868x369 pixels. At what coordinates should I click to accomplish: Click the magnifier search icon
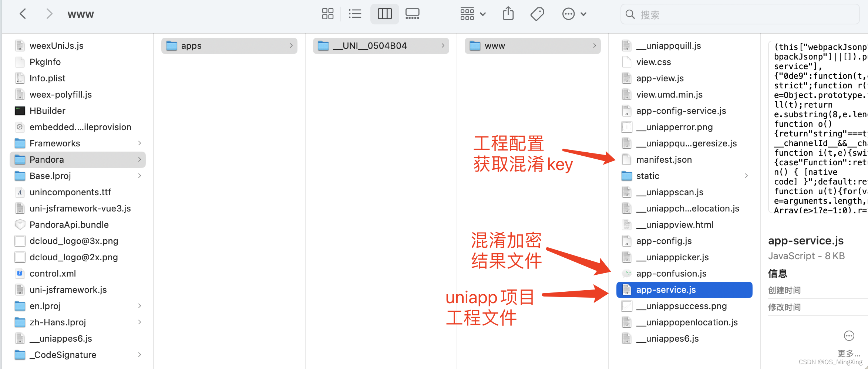[630, 14]
